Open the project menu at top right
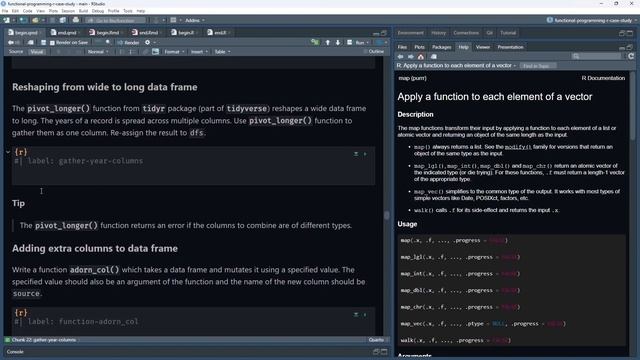640x360 pixels. click(592, 20)
